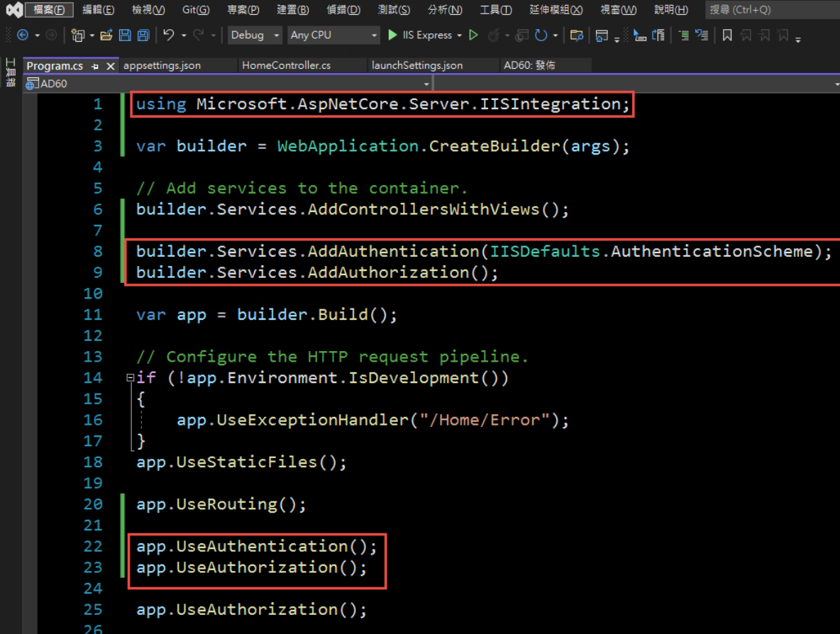Screen dimensions: 840x634
Task: Collapse the if block at line 14
Action: 130,377
